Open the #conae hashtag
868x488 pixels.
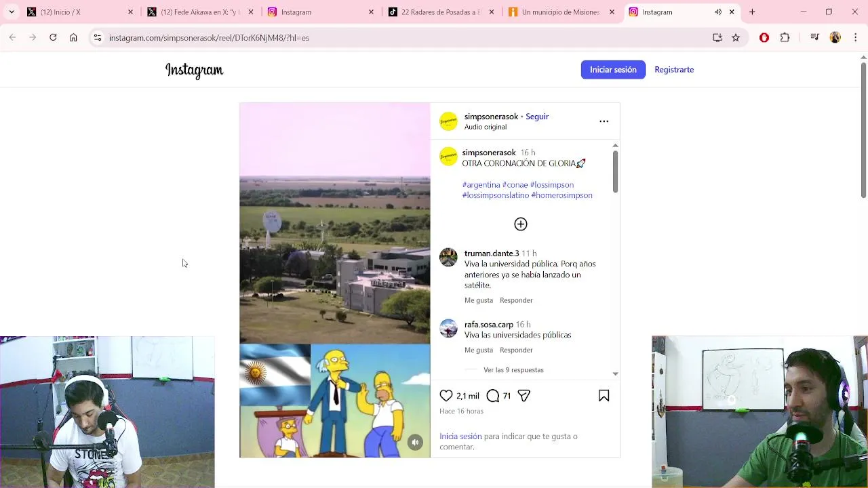click(x=515, y=184)
